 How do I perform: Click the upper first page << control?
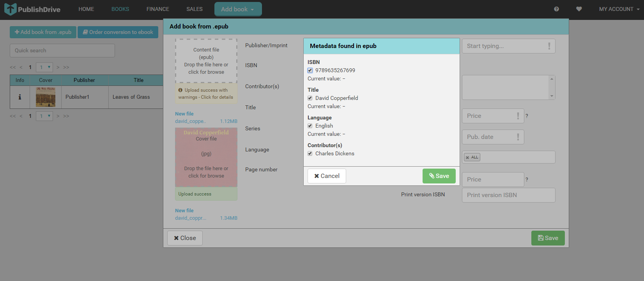tap(13, 67)
